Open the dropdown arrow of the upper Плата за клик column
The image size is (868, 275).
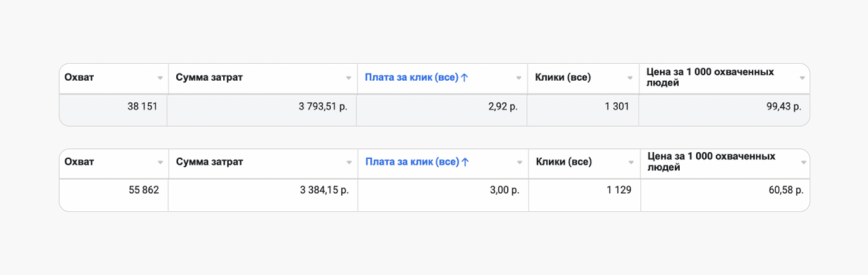(x=519, y=78)
